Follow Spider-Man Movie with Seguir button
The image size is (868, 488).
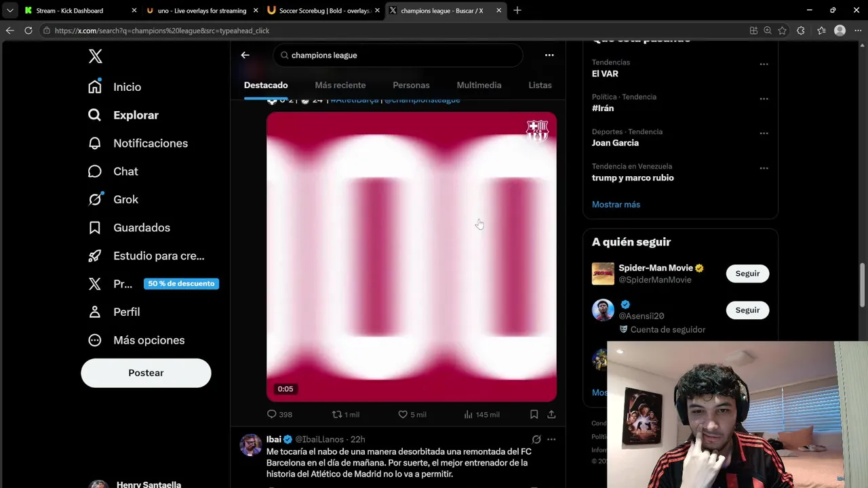point(747,273)
